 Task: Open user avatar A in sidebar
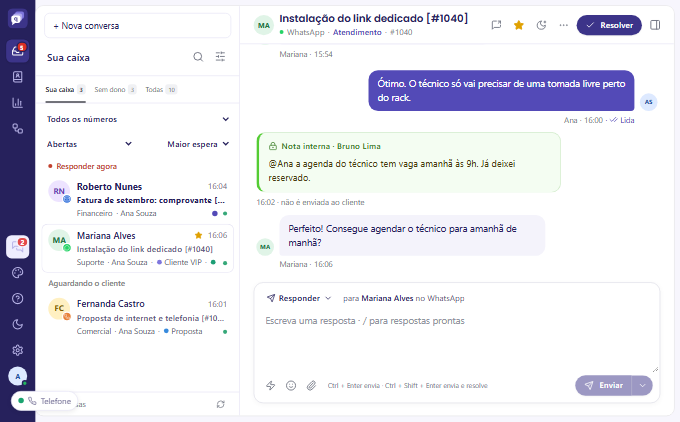point(17,376)
